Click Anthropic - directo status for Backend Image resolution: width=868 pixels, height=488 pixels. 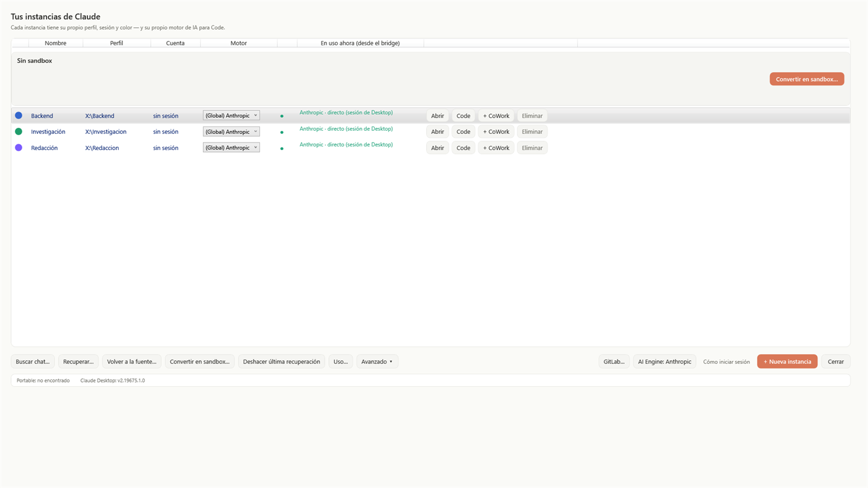click(346, 113)
